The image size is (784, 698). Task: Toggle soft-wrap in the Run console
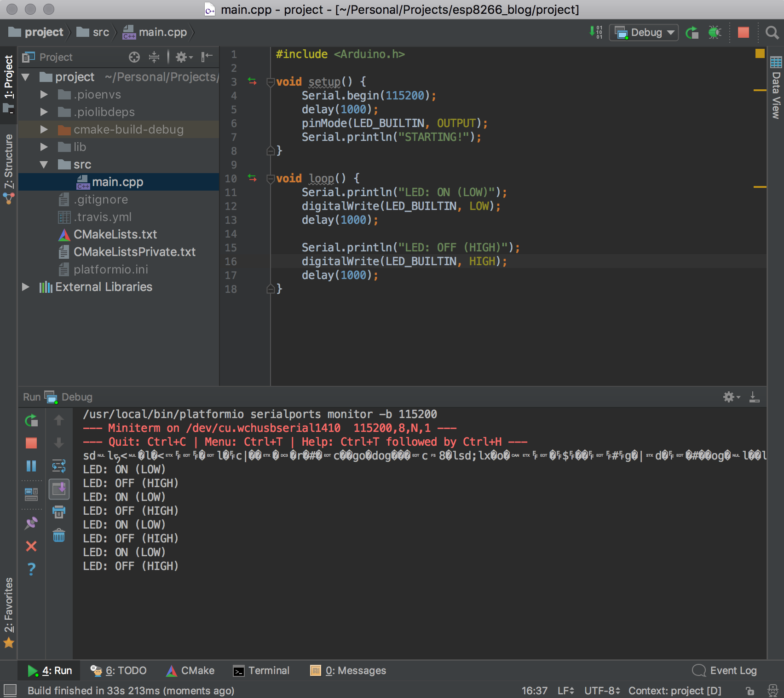[59, 466]
